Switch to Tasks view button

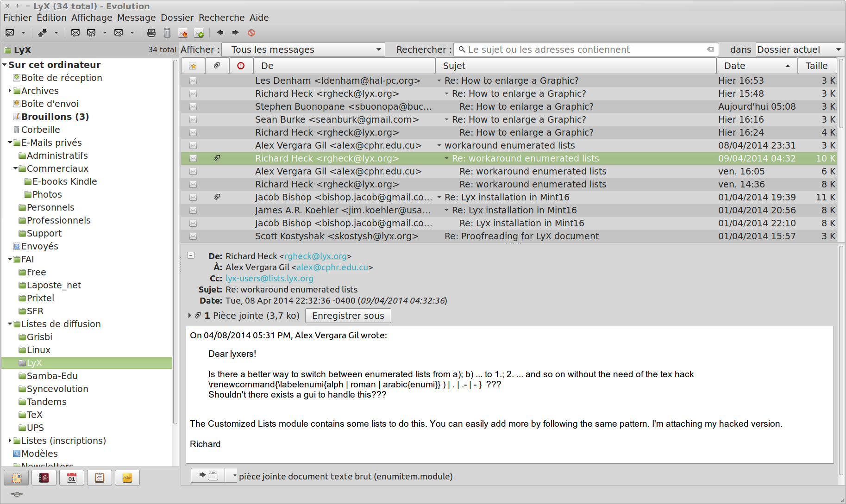[100, 478]
